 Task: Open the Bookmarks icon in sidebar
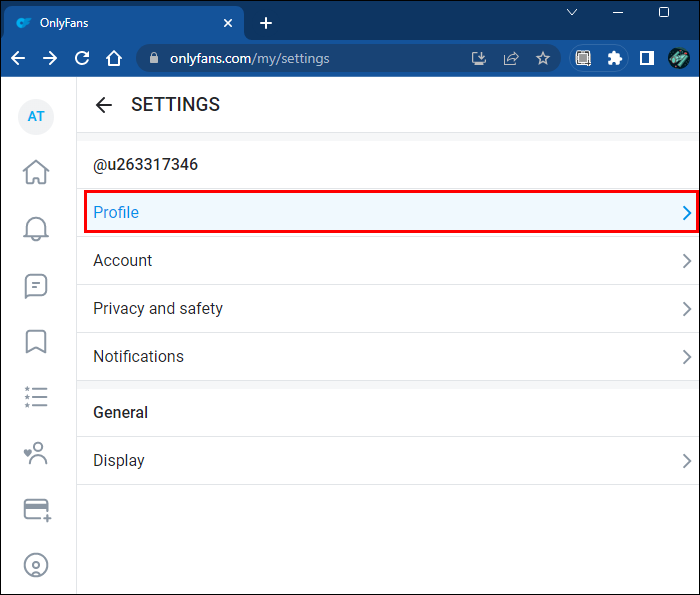tap(36, 341)
